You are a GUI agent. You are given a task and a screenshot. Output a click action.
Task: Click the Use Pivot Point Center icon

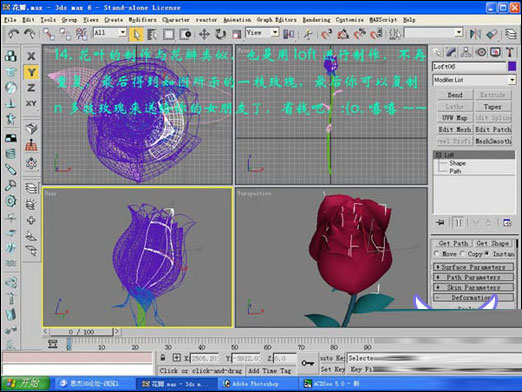point(289,34)
